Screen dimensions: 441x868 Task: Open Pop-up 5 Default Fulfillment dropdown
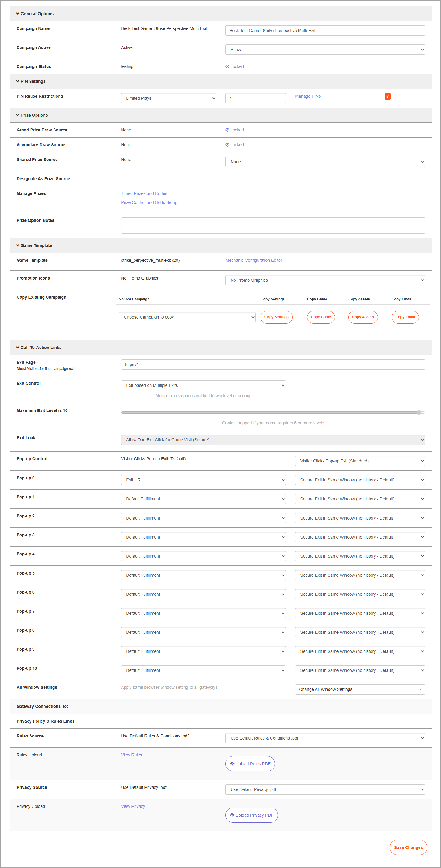(x=203, y=575)
